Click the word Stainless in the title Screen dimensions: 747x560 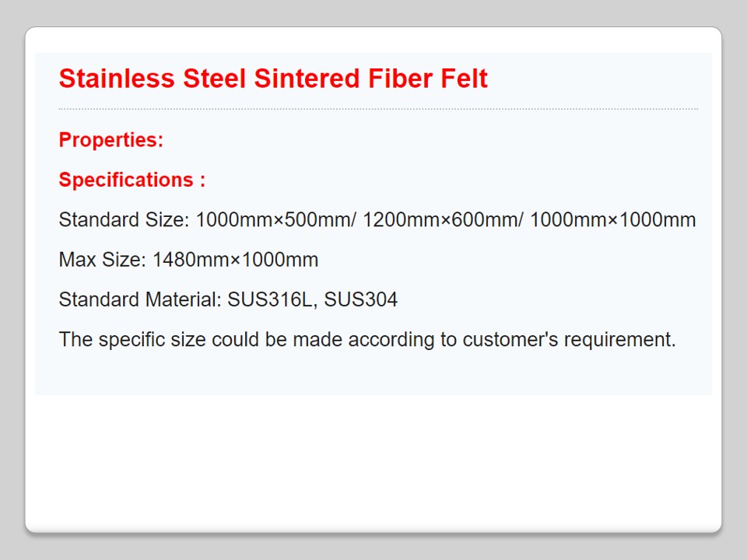tap(117, 79)
